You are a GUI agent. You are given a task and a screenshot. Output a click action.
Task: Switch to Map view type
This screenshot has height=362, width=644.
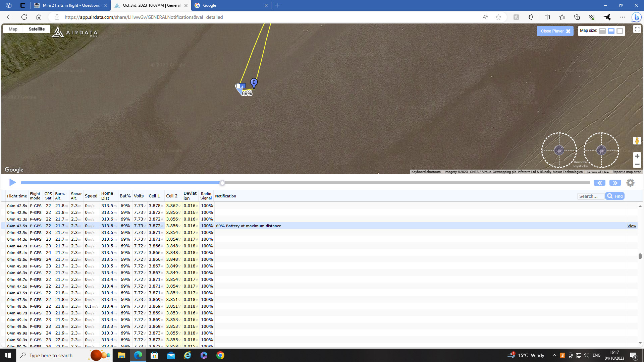[x=13, y=29]
